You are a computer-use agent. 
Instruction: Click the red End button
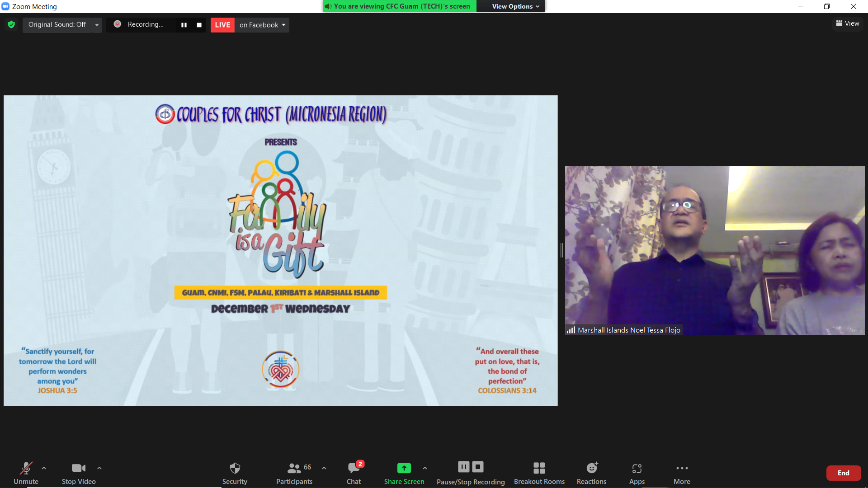844,473
